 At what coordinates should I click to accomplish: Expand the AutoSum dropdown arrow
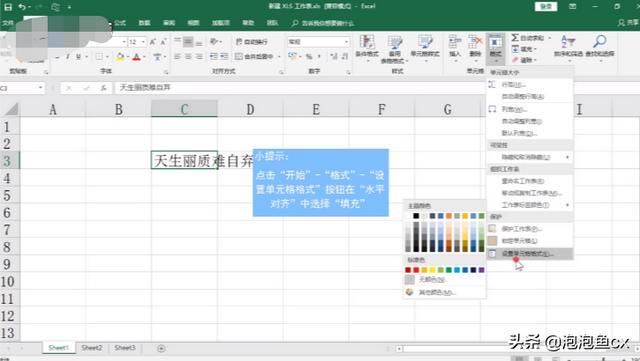tap(549, 38)
